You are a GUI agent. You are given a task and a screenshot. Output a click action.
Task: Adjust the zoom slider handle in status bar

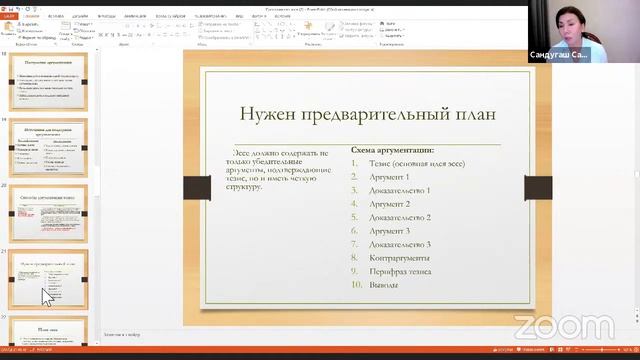pos(602,350)
